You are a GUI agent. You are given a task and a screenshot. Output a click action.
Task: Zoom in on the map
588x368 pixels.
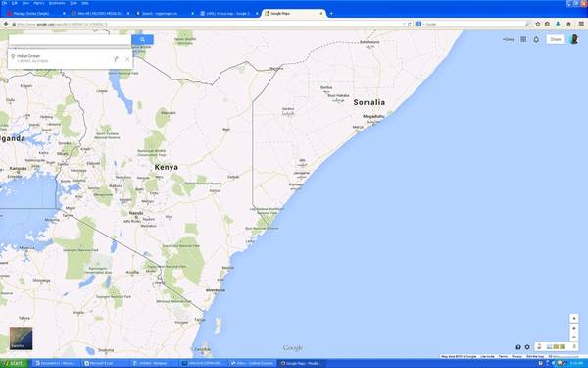[574, 328]
